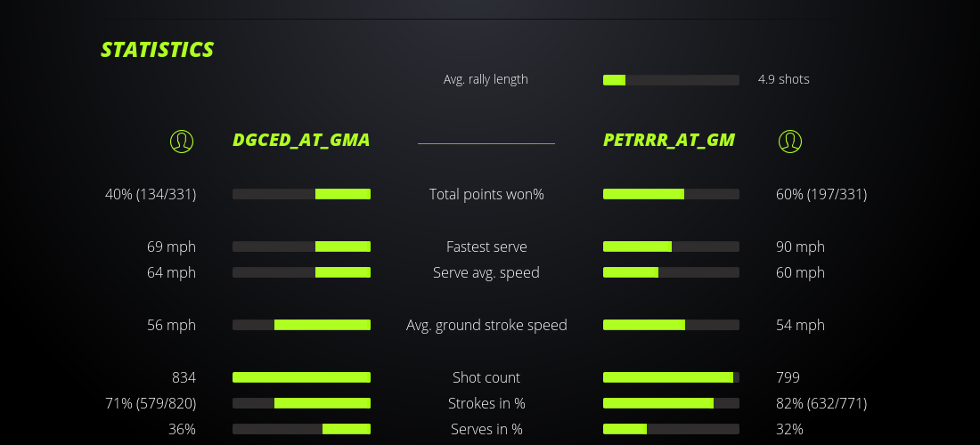Click left player's Serve avg. speed bar
Image resolution: width=980 pixels, height=445 pixels.
[x=301, y=272]
